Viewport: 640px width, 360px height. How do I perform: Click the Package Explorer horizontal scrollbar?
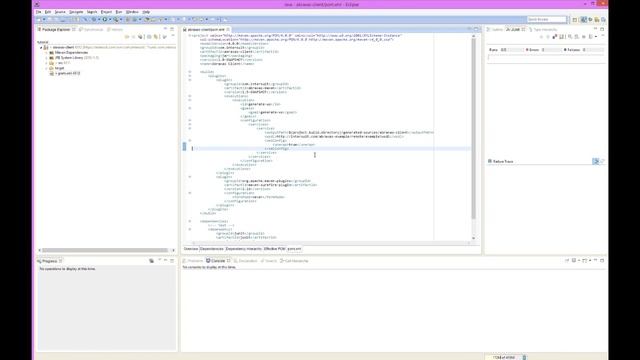(105, 250)
